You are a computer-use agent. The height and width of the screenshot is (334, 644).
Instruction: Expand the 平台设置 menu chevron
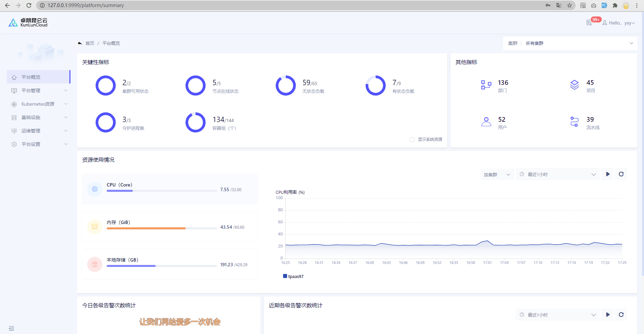click(x=66, y=144)
